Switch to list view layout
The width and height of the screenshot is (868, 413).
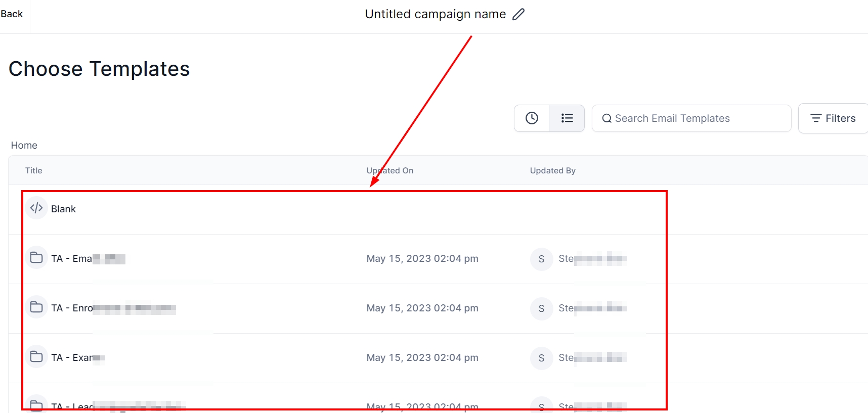click(567, 118)
